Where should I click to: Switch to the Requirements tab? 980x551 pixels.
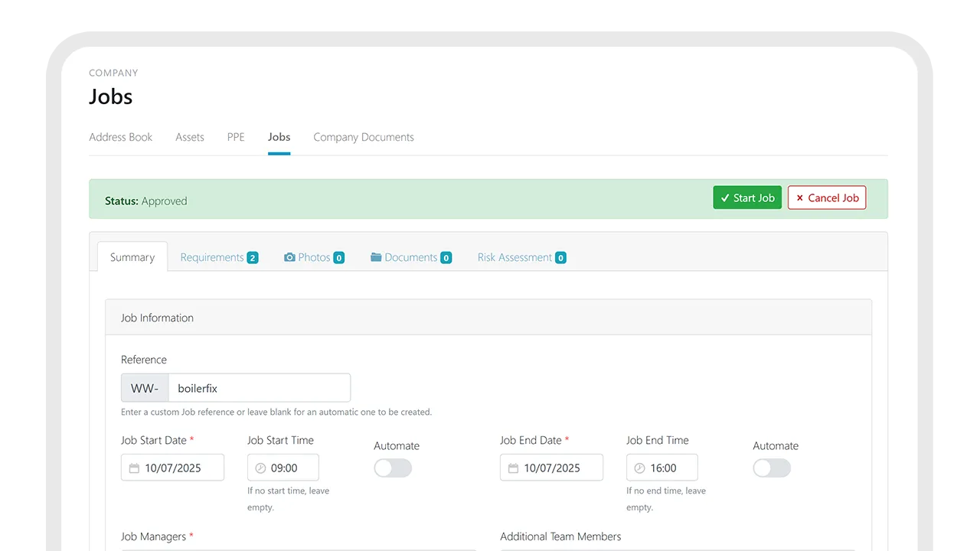pos(211,257)
